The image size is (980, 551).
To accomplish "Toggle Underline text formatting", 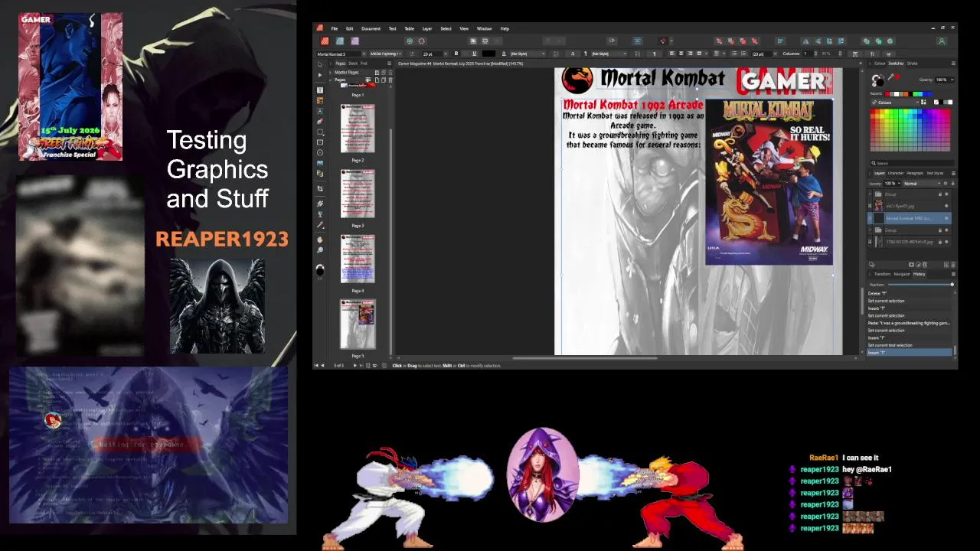I will [474, 54].
